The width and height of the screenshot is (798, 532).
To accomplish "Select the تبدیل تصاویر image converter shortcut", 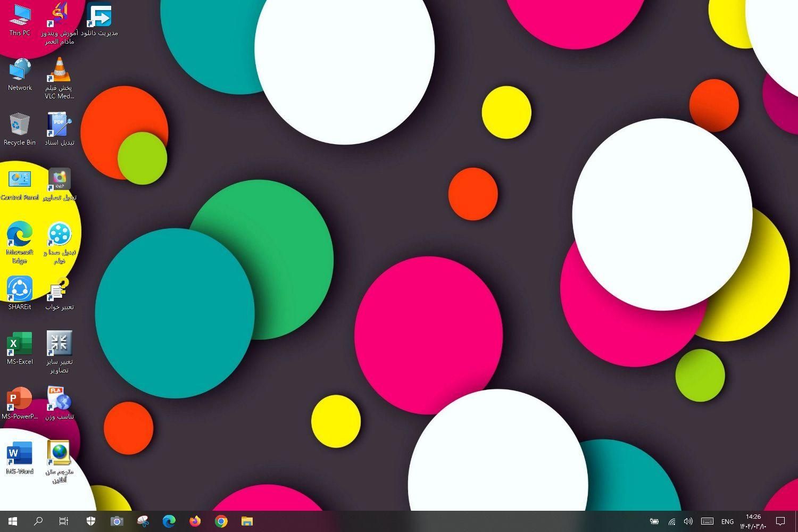I will coord(59,185).
